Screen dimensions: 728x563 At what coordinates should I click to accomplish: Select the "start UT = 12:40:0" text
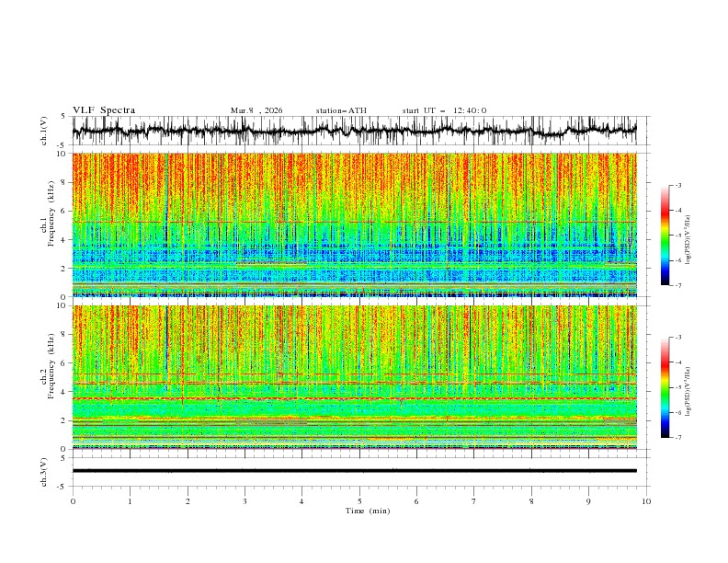[x=444, y=110]
